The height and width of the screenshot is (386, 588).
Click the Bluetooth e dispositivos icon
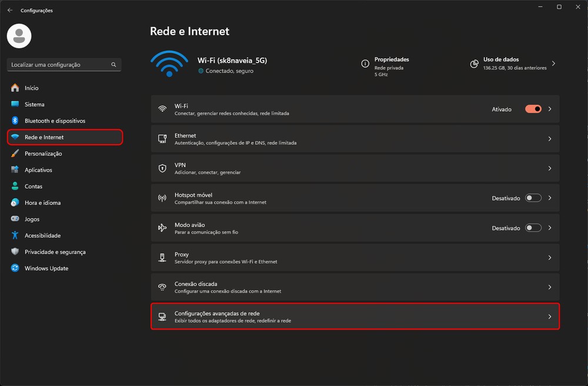15,121
